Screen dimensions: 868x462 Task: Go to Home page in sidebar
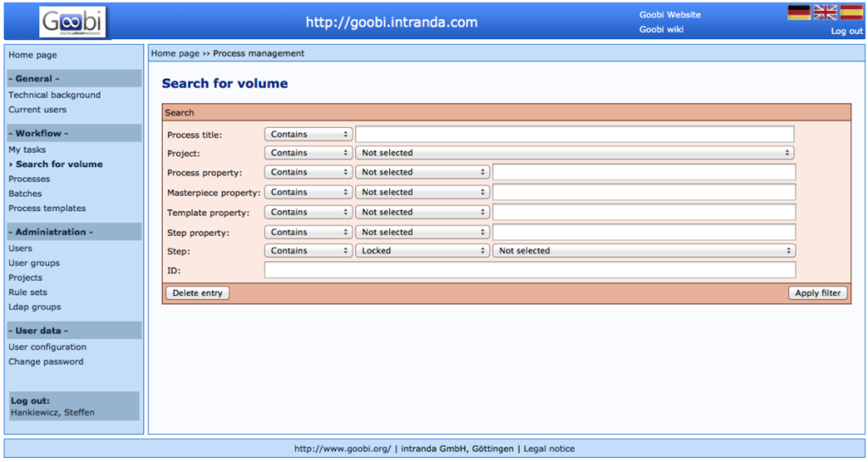click(x=33, y=55)
